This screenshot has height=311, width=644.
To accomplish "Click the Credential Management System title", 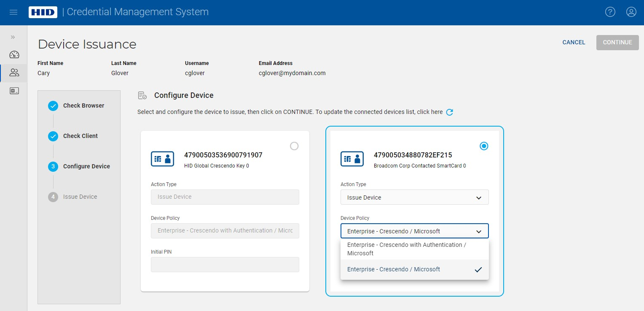I will coord(138,12).
